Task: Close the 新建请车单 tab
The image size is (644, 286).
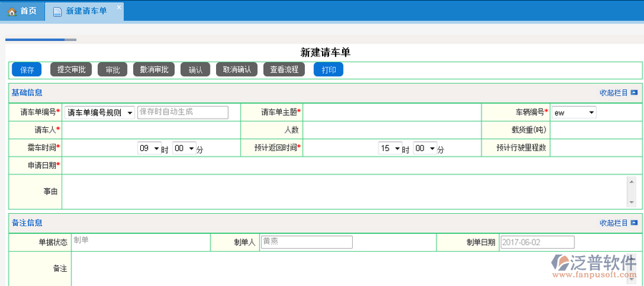Action: [119, 7]
